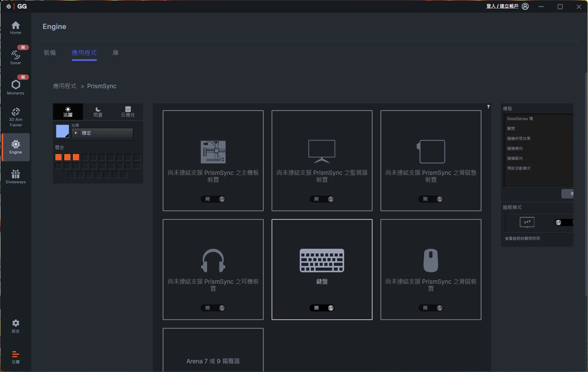Select the mouse device icon
The image size is (588, 372).
point(431,260)
